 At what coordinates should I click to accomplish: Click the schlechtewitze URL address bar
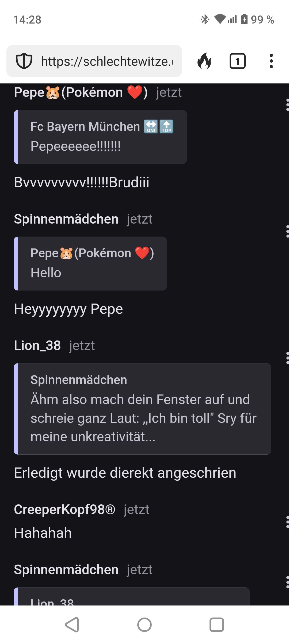pos(107,61)
